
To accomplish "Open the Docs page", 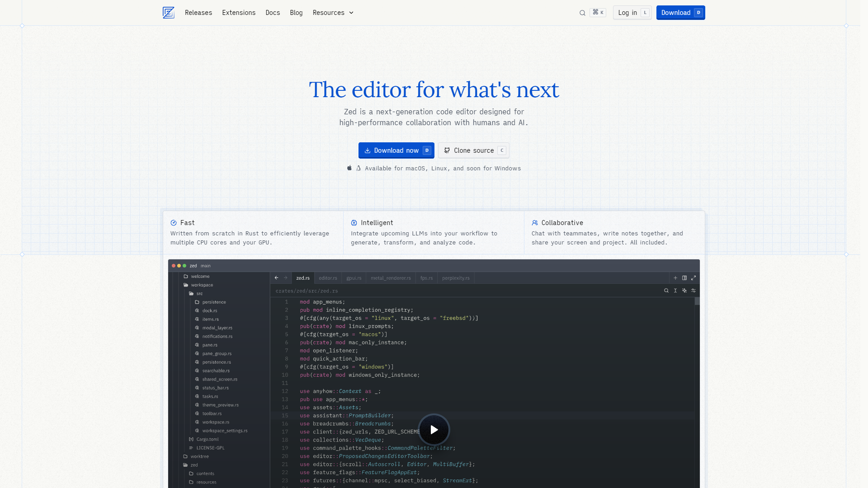I will pos(273,13).
